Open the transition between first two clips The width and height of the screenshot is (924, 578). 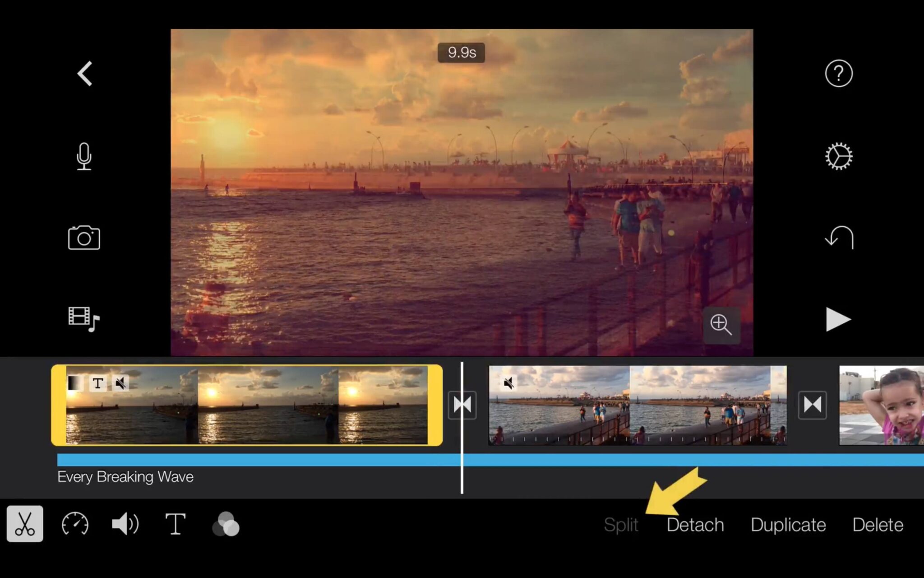462,405
